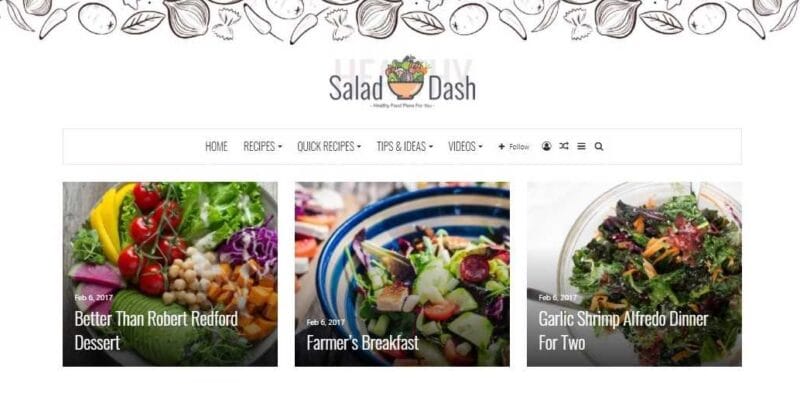Screen dimensions: 800x400
Task: Click the Salad text in site logo
Action: coord(356,88)
